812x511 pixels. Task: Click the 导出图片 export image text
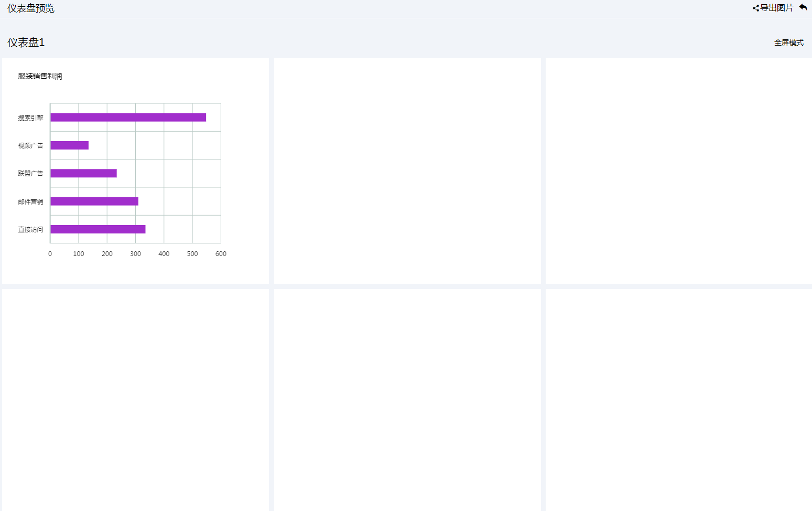(x=777, y=8)
